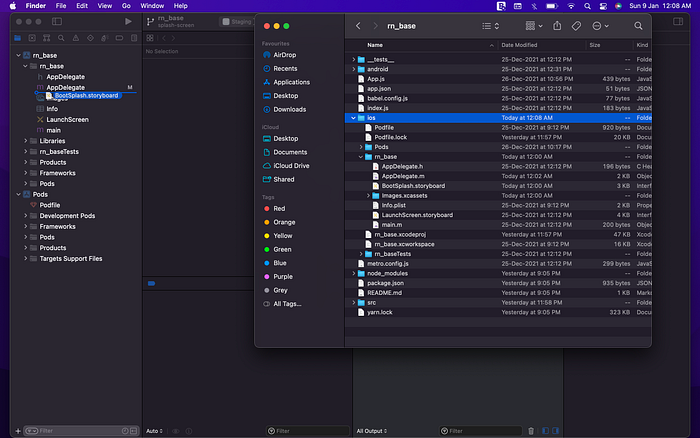
Task: Collapse the ios folder in Finder
Action: click(x=353, y=118)
